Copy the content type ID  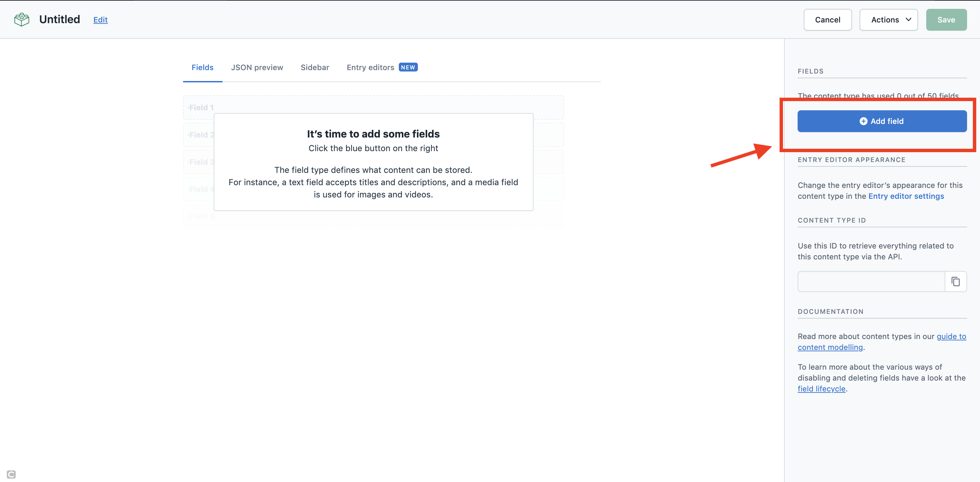pos(955,282)
